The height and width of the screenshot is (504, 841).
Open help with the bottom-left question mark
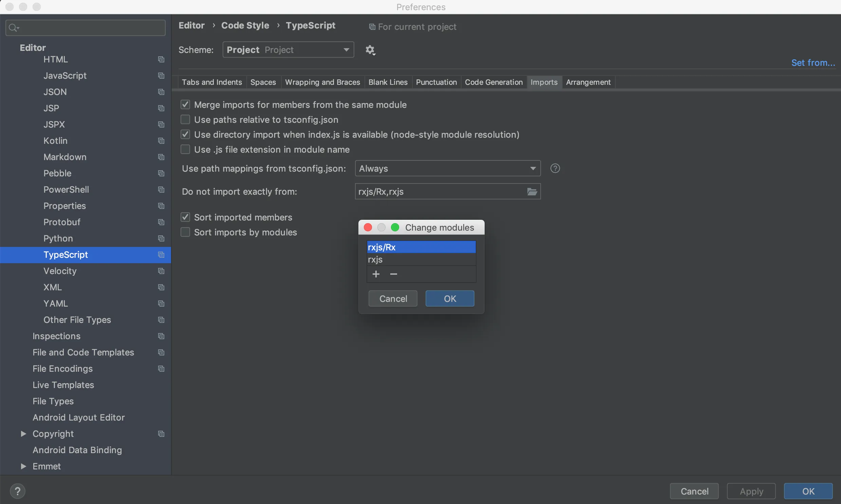(17, 491)
